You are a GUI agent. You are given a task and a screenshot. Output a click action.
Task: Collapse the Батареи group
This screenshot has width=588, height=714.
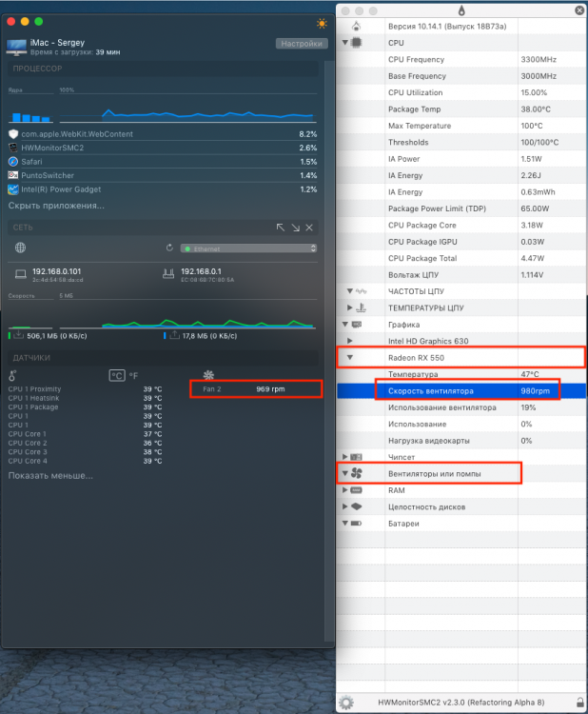click(345, 524)
